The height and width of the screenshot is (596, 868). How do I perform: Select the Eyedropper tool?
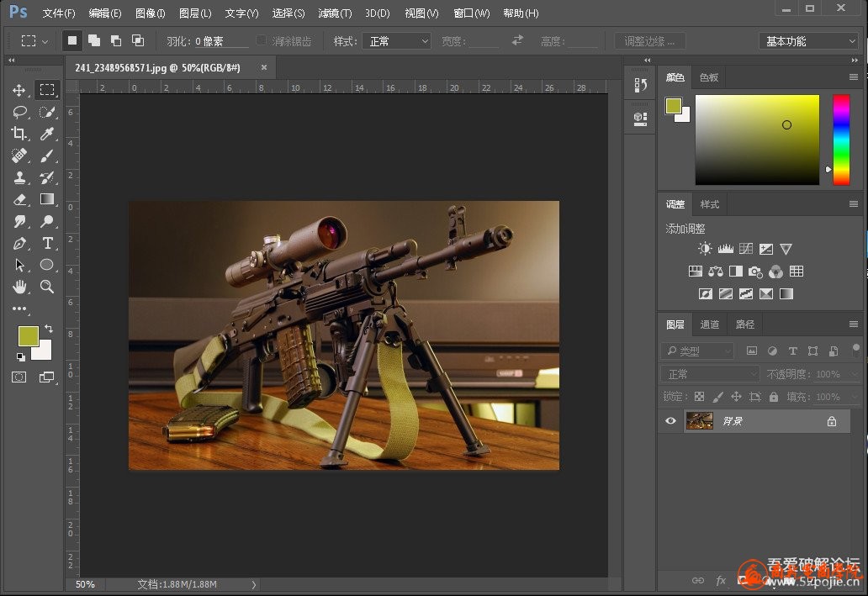47,134
